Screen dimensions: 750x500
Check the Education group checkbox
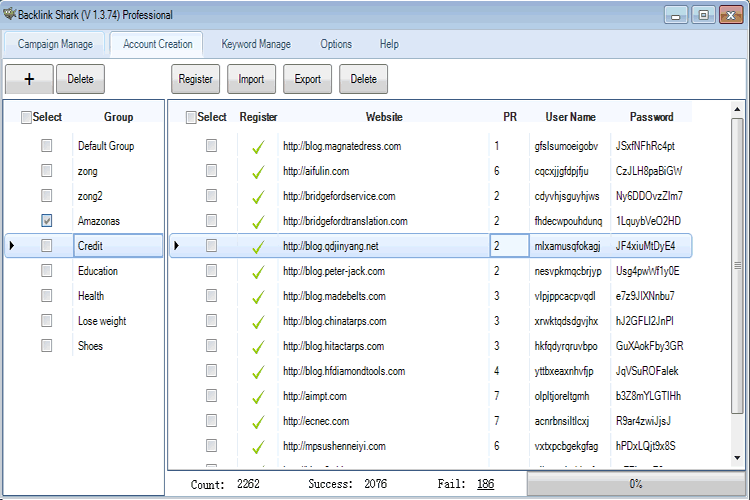46,271
